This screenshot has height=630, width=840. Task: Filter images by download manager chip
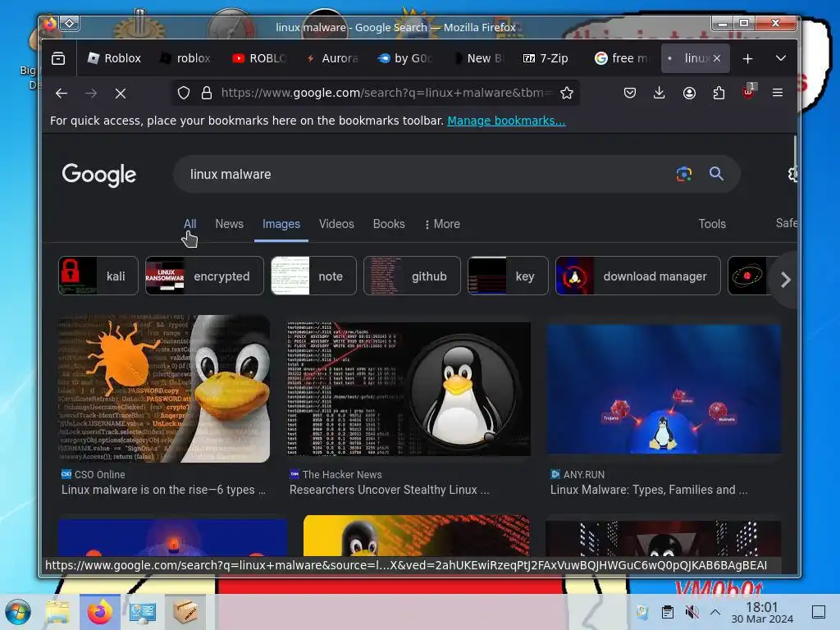(638, 276)
